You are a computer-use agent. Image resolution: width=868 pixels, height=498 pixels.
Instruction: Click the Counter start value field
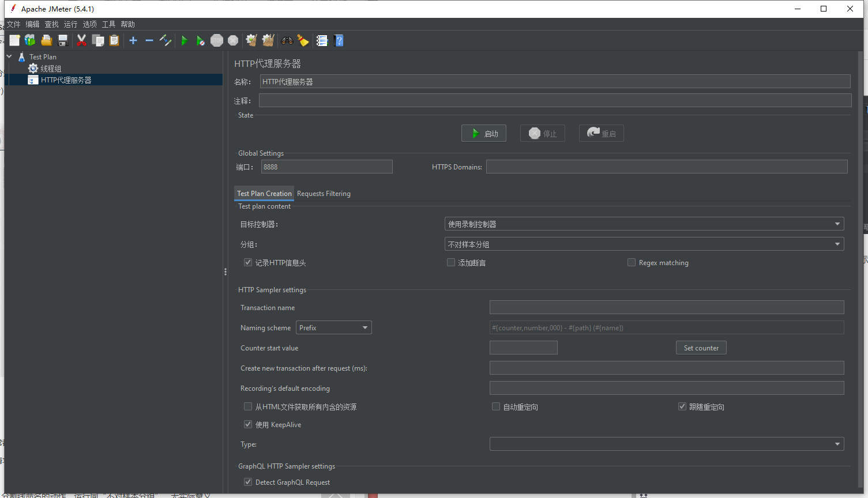tap(524, 348)
